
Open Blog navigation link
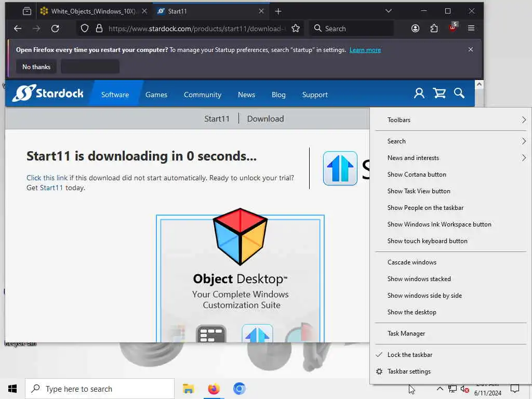[x=278, y=95]
